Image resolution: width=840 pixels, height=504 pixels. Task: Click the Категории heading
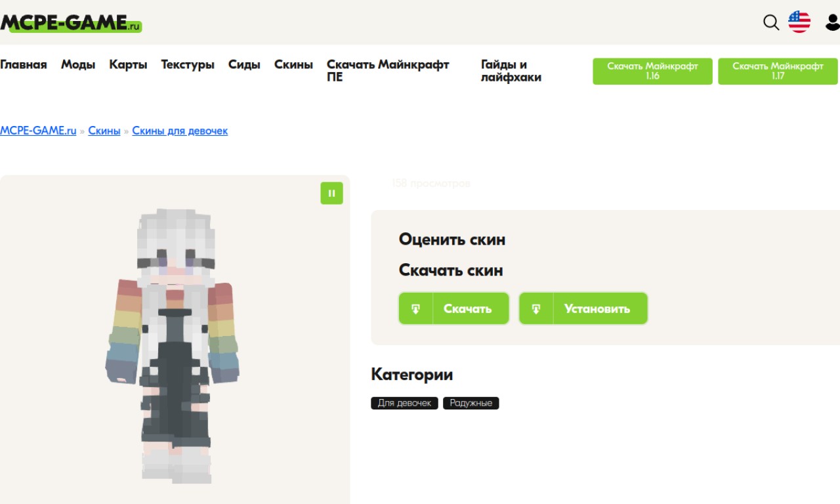(412, 375)
